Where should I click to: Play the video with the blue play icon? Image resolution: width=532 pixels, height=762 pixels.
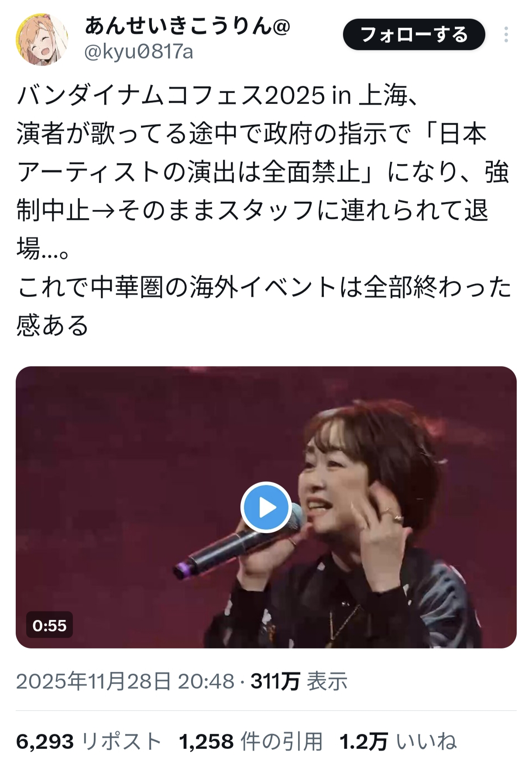tap(266, 507)
